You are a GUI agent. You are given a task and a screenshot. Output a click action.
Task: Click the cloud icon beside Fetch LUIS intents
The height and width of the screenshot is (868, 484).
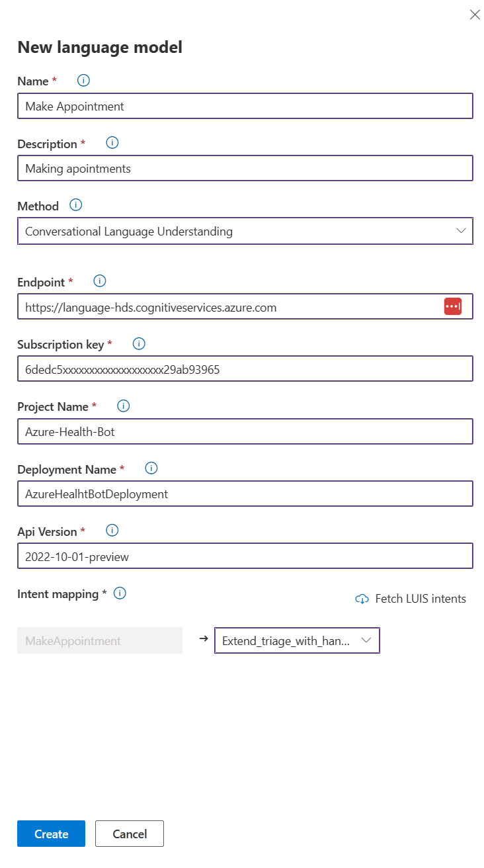[362, 598]
